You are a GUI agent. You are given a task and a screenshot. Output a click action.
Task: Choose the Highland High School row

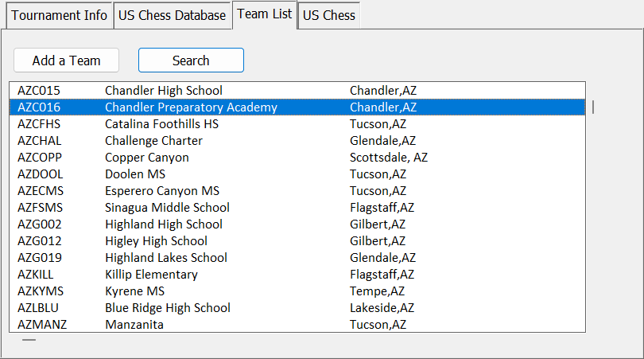coord(164,224)
